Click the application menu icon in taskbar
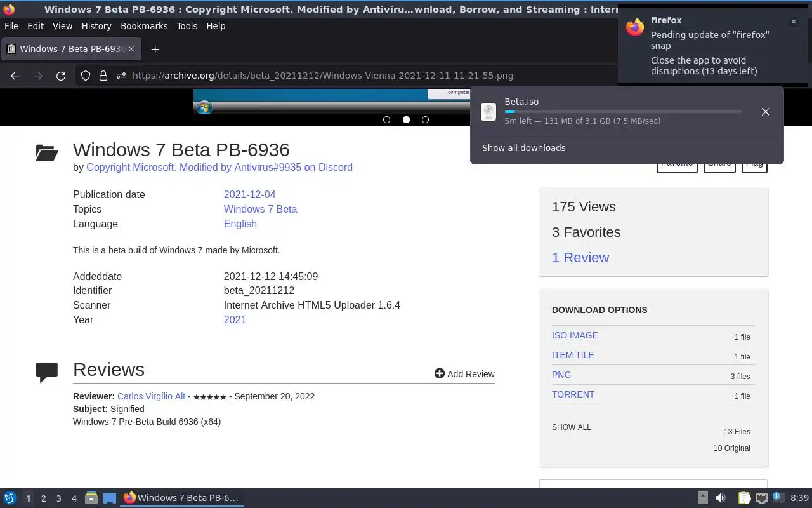The image size is (812, 508). pyautogui.click(x=10, y=498)
